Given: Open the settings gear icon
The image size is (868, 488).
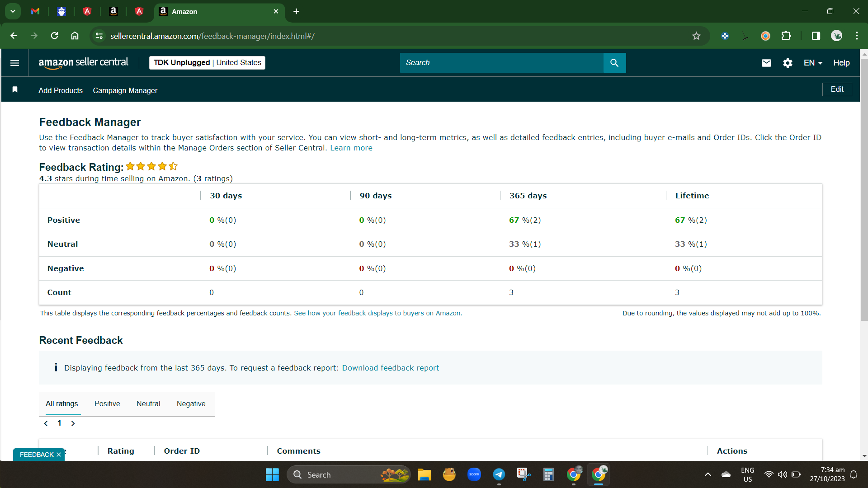Looking at the screenshot, I should click(x=788, y=63).
